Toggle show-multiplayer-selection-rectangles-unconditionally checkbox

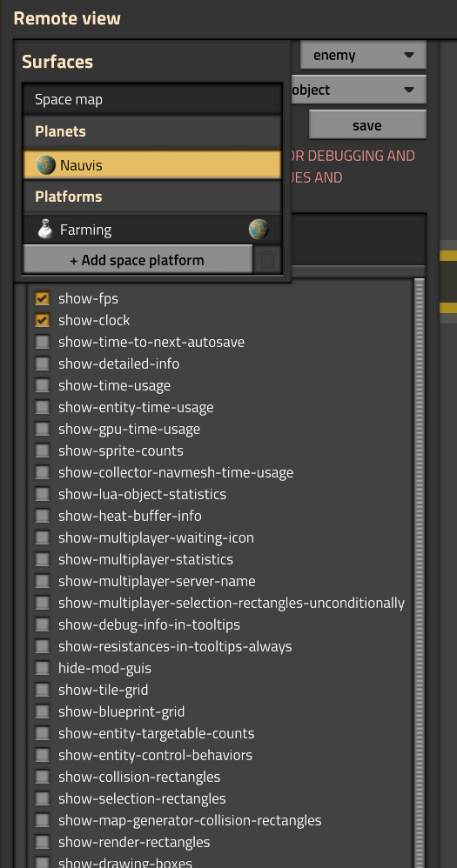tap(42, 603)
